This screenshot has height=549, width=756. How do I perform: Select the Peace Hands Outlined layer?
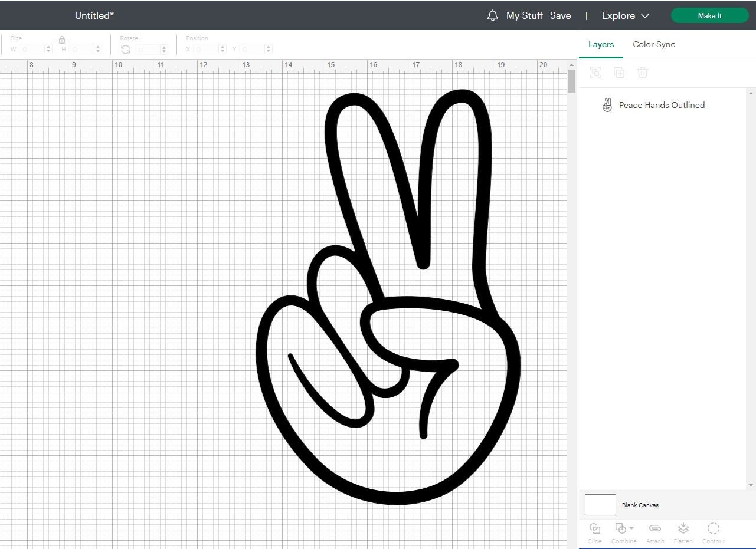(x=662, y=105)
